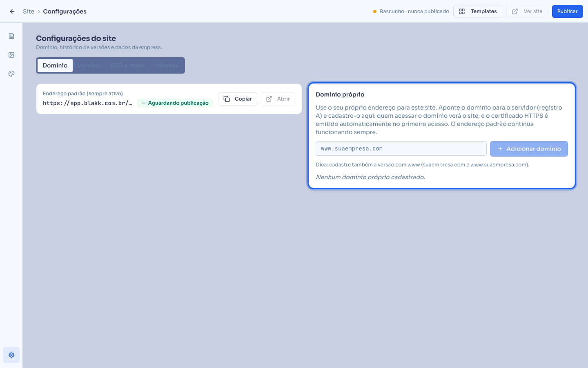Open the Templates gallery
This screenshot has width=588, height=368.
[478, 11]
